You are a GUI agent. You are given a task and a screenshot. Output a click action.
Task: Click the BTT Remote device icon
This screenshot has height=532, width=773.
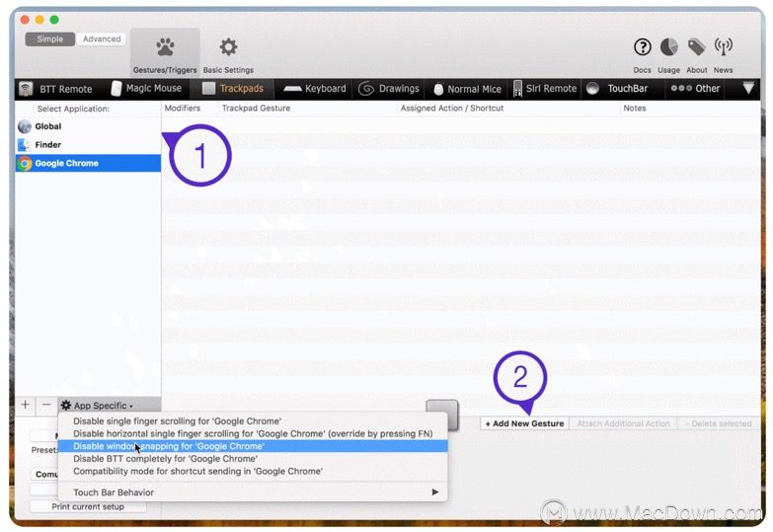click(x=26, y=89)
